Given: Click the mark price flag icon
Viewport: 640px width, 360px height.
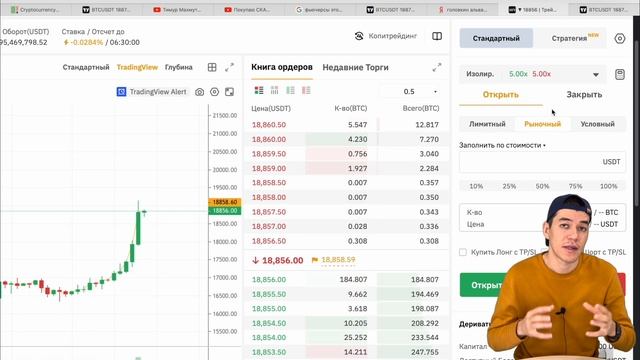Looking at the screenshot, I should click(x=315, y=260).
